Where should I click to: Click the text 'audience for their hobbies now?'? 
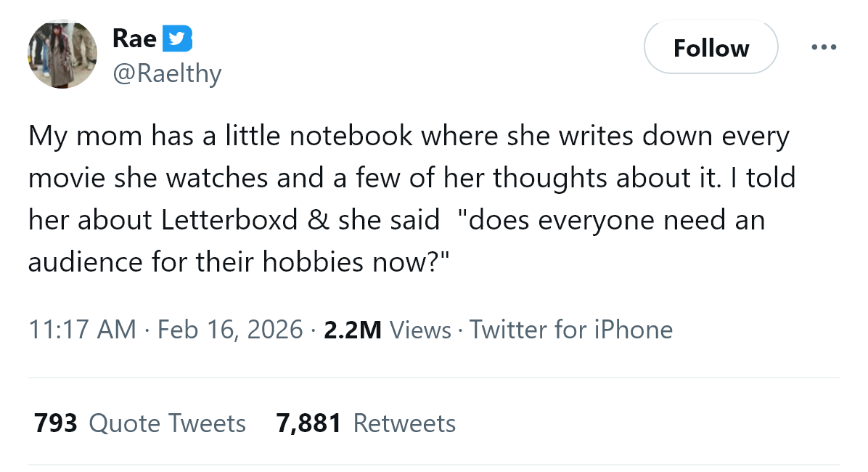coord(239,261)
